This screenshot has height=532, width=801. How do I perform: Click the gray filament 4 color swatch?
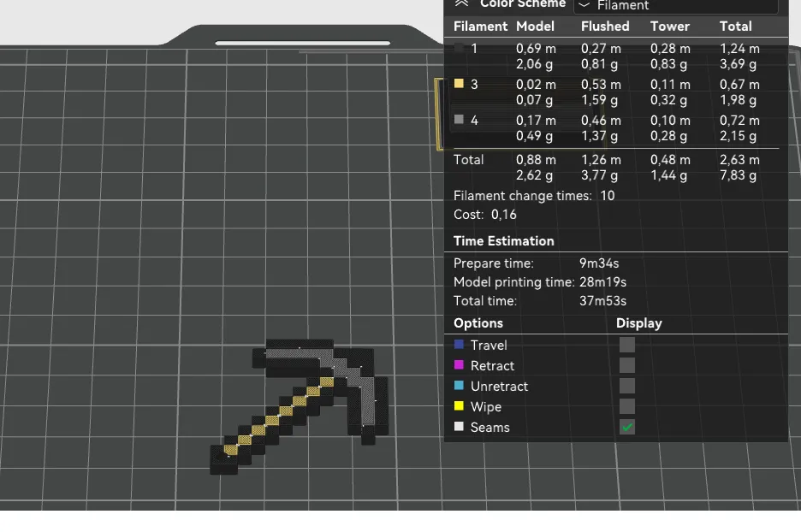pyautogui.click(x=459, y=120)
